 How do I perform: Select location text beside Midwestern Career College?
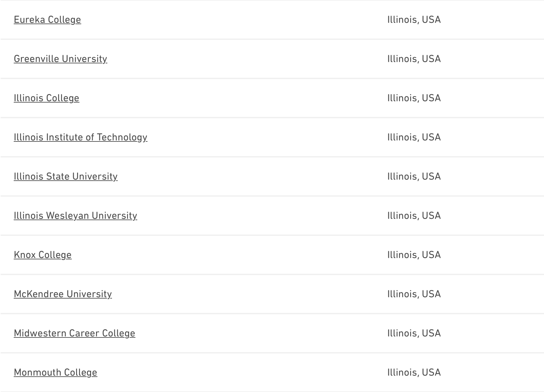point(414,333)
